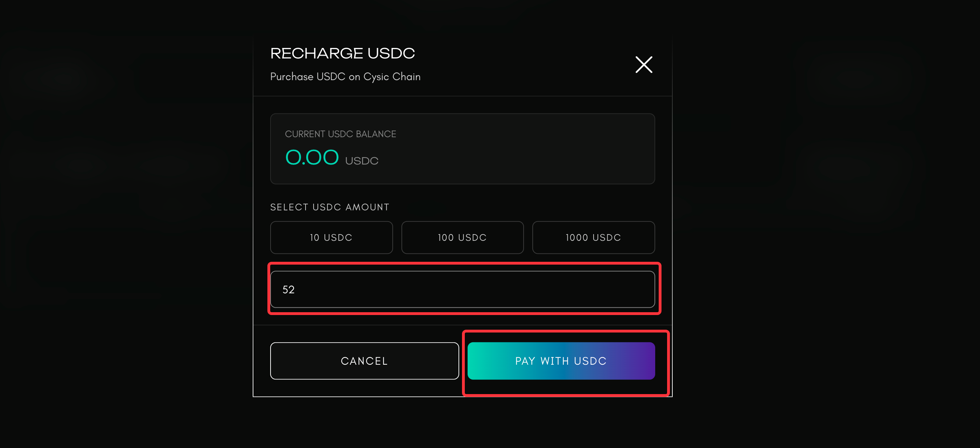Close the Recharge USDC dialog

644,65
